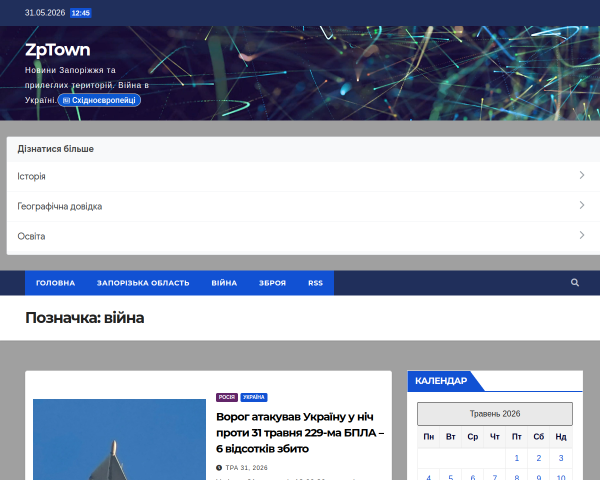
Task: Open the article headline about 229 БПЛА
Action: click(300, 433)
